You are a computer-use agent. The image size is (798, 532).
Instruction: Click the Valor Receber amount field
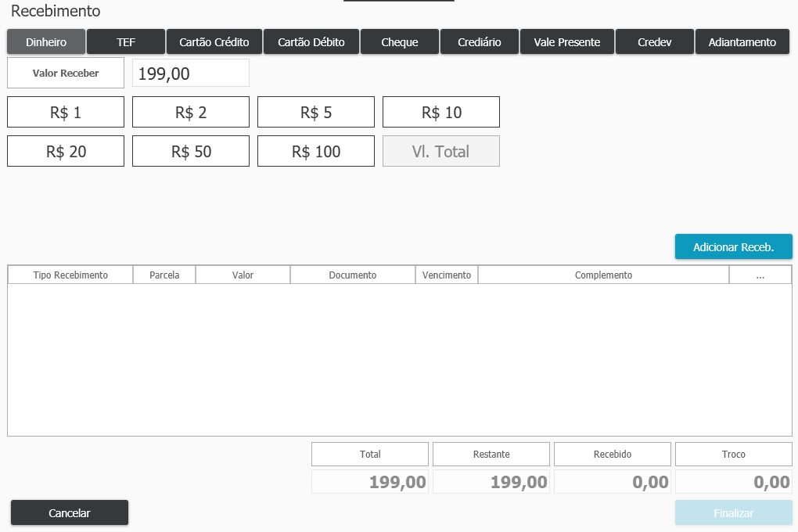(191, 74)
